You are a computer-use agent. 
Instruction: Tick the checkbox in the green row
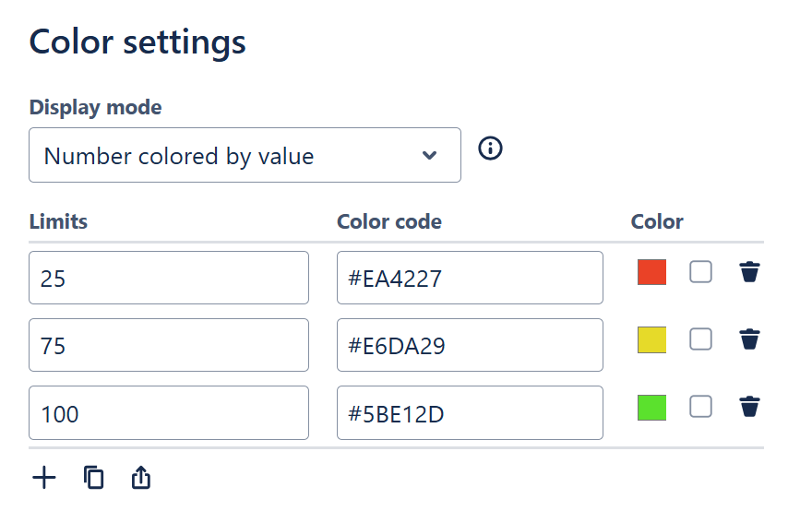pyautogui.click(x=701, y=407)
